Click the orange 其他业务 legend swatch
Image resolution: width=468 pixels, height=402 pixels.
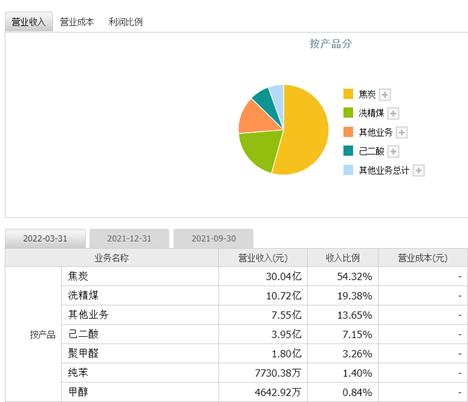coord(348,132)
